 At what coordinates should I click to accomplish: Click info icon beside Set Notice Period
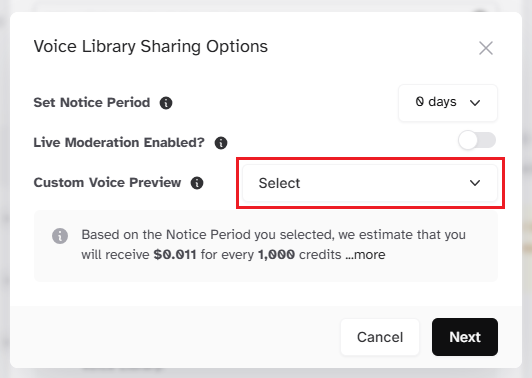(x=166, y=103)
